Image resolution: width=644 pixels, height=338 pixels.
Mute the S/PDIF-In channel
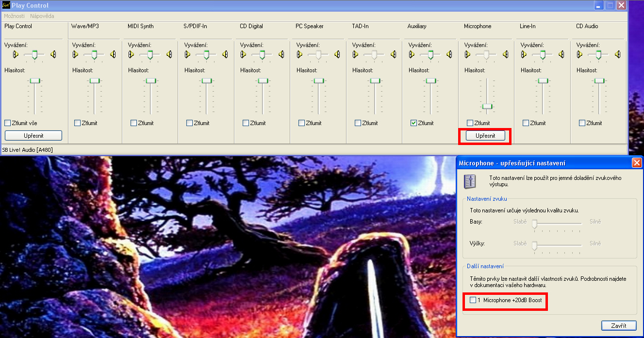(x=189, y=123)
